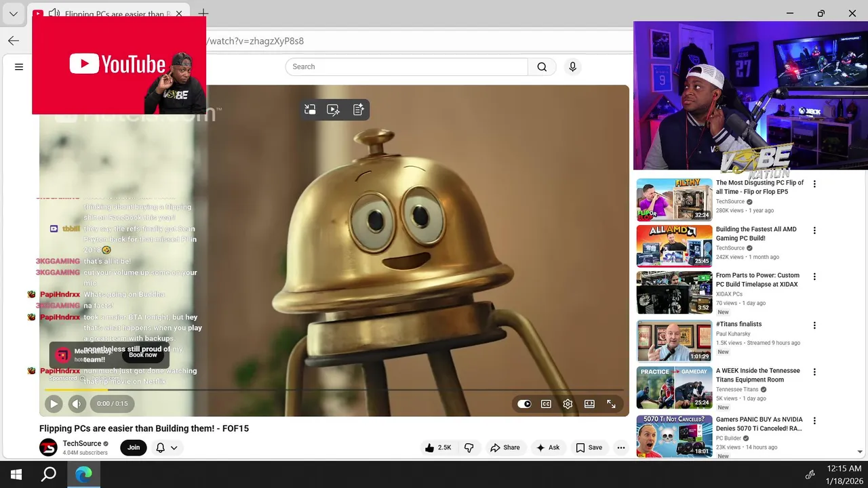Open the pen menu tray icon
This screenshot has width=868, height=488.
[x=810, y=474]
